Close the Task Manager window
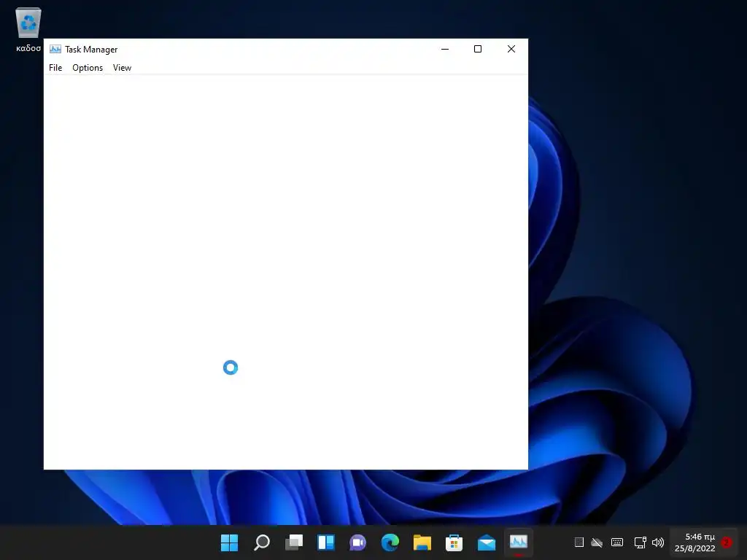Screen dimensions: 747x560 (x=511, y=49)
